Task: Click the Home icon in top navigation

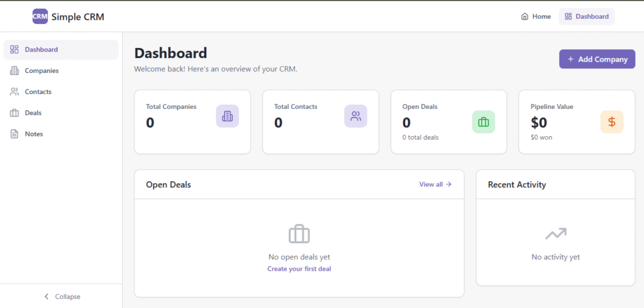Action: click(525, 16)
